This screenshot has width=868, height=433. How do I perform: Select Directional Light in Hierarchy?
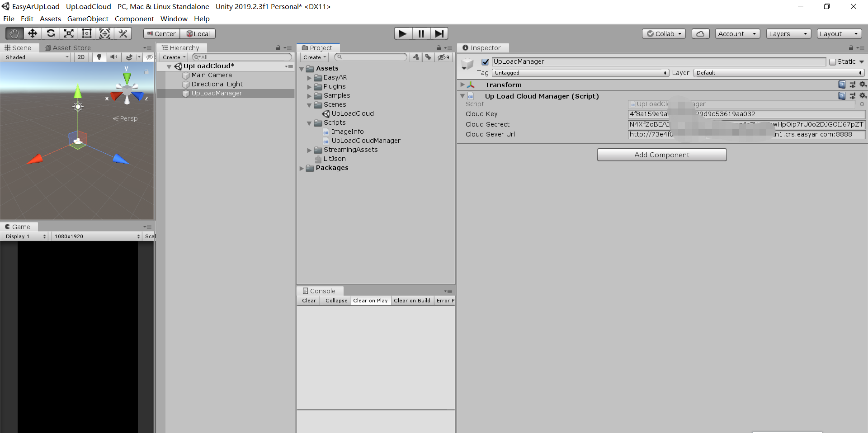[x=217, y=84]
